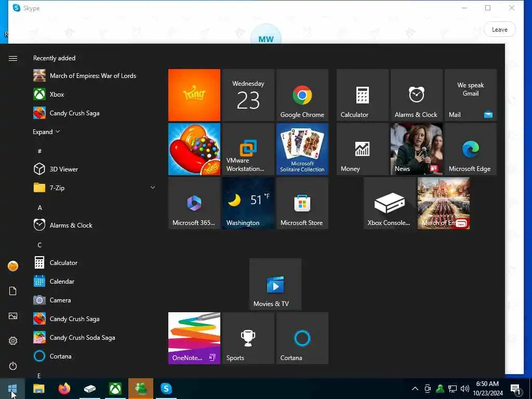Open the Cortana tile
The width and height of the screenshot is (532, 399).
(302, 338)
